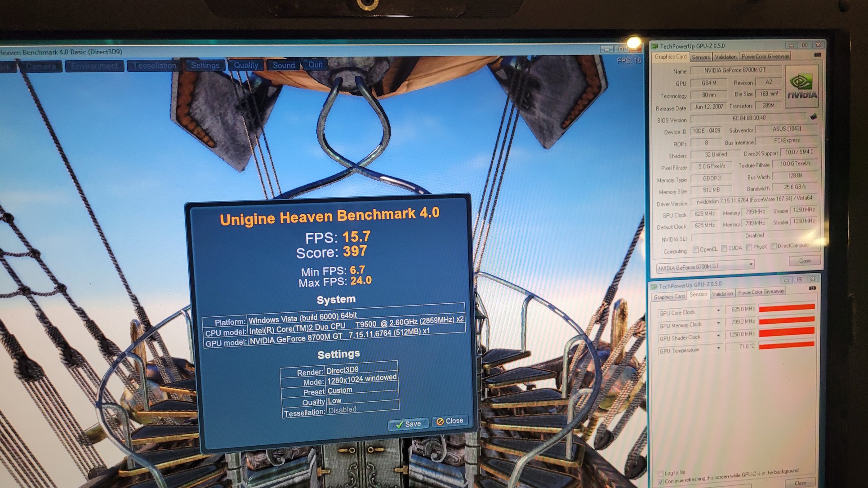
Task: Open Sound menu in Heaven Benchmark
Action: [284, 65]
